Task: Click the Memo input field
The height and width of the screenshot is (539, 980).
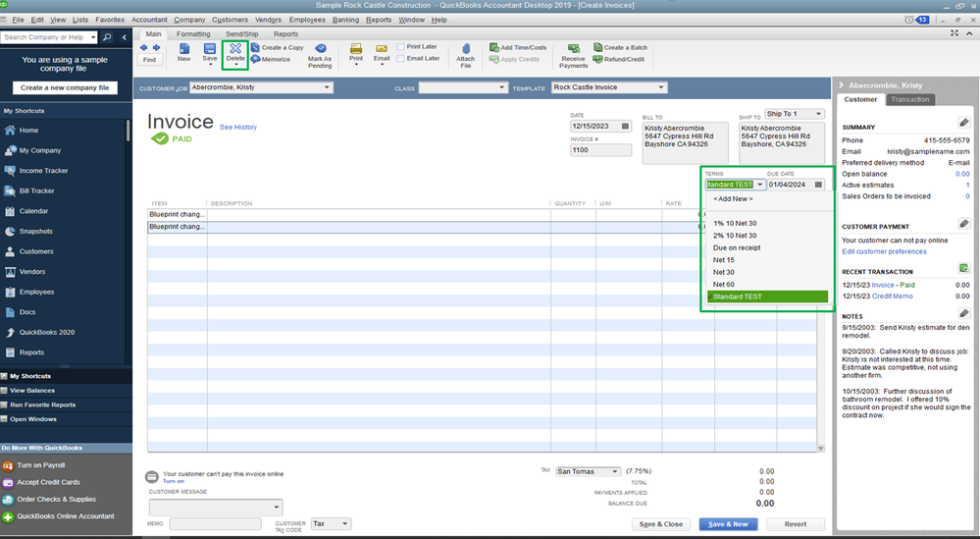Action: [x=215, y=524]
